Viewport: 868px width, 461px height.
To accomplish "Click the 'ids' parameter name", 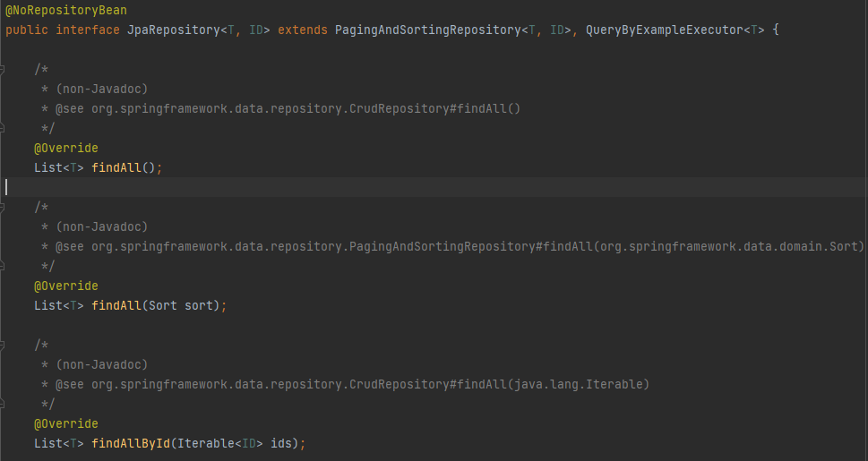I will tap(280, 443).
